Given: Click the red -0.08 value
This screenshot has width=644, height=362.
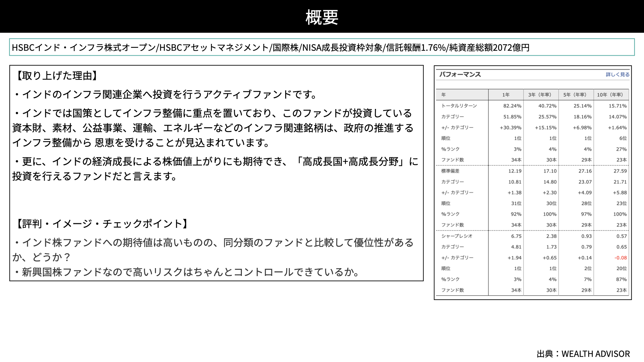Looking at the screenshot, I should [x=621, y=258].
